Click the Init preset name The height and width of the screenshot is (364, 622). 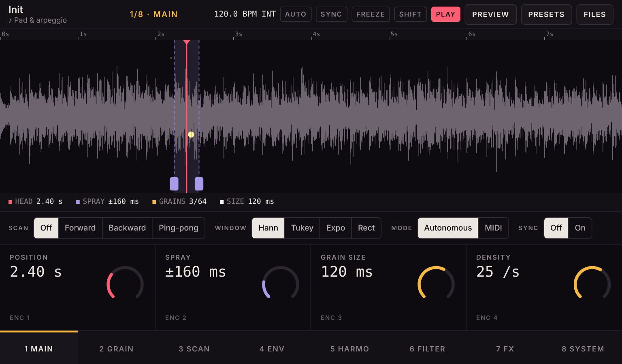16,10
